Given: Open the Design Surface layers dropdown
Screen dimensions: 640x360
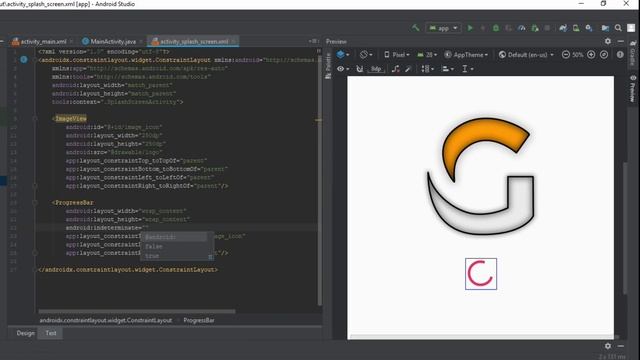Looking at the screenshot, I should (342, 54).
